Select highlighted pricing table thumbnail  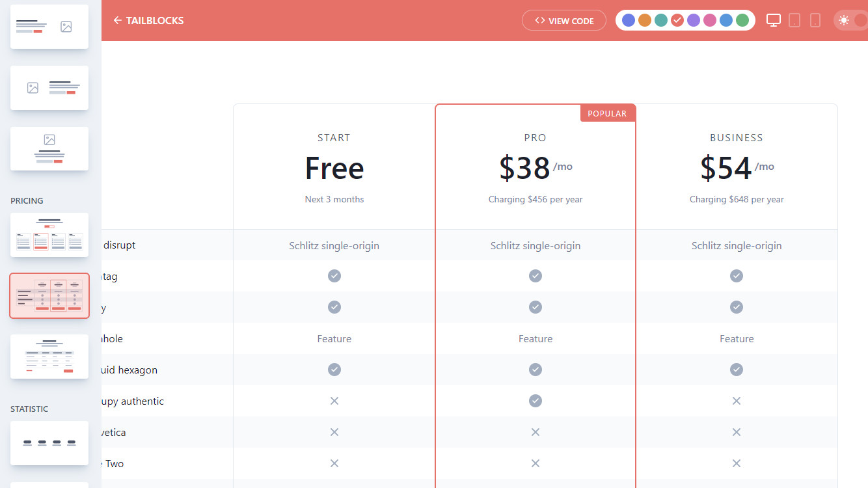[x=49, y=295]
